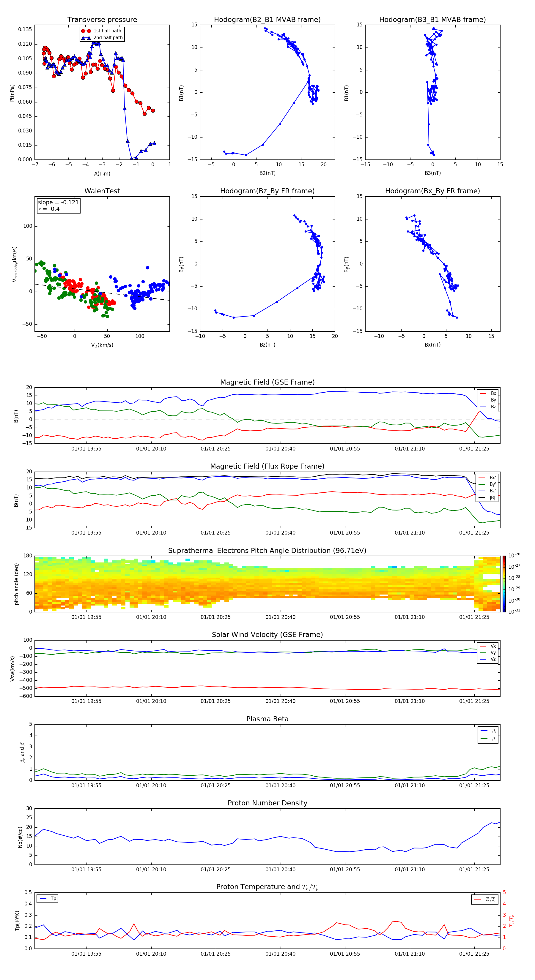Click the "Pt(nPa)" y-axis label
The image size is (535, 980).
tap(12, 93)
